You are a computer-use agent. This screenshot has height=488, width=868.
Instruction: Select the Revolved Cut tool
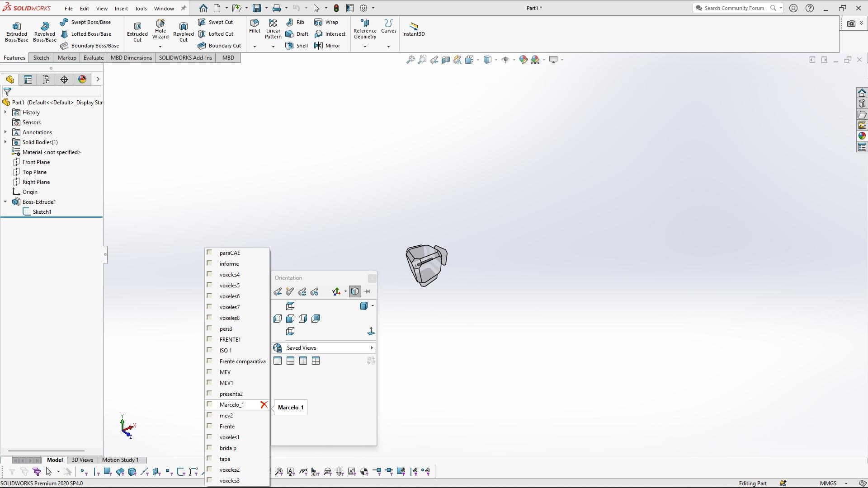coord(183,32)
